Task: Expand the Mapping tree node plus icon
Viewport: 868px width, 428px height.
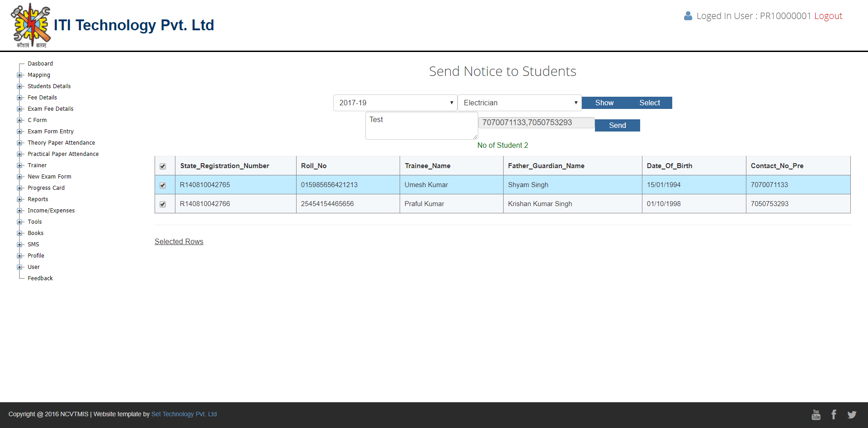Action: point(19,75)
